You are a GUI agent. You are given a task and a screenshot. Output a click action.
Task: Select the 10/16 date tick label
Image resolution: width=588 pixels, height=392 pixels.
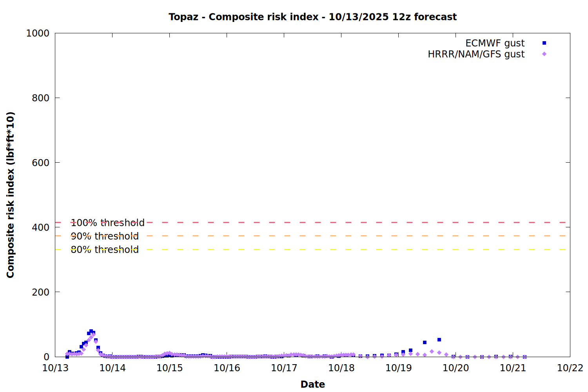click(x=227, y=368)
